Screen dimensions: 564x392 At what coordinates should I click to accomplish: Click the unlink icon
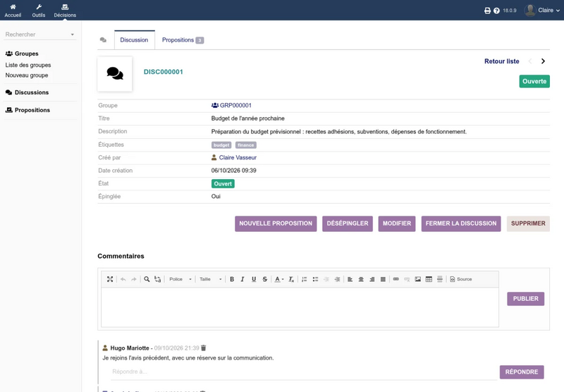[407, 279]
